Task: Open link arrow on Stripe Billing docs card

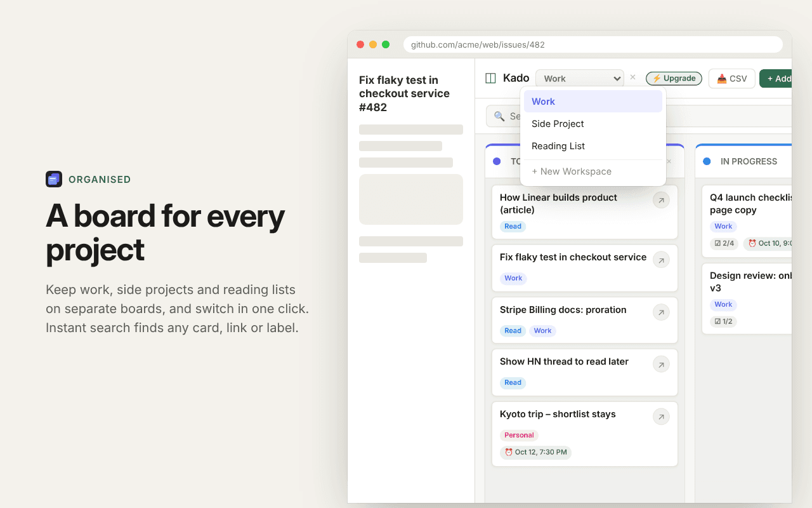Action: click(661, 312)
